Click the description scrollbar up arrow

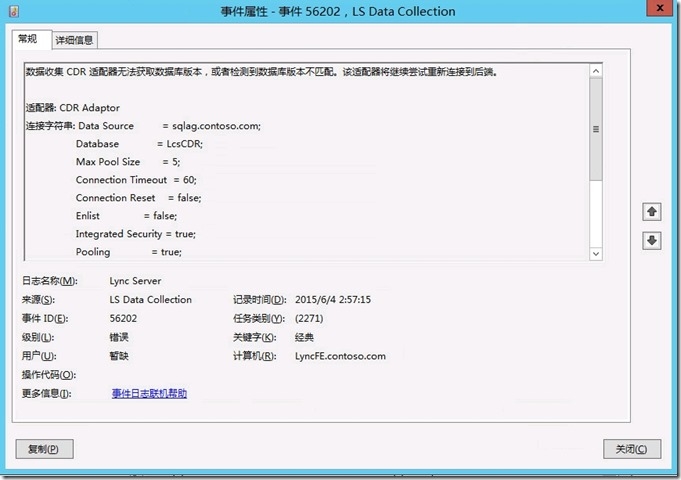[596, 71]
